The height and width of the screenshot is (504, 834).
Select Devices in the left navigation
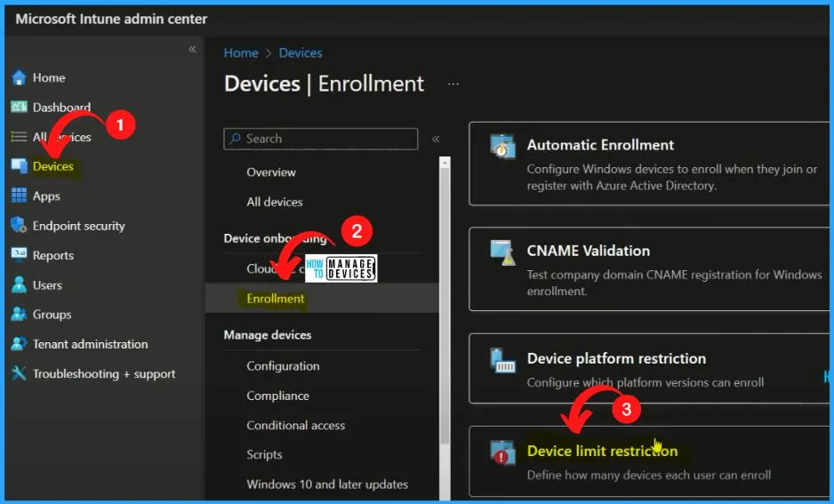pos(53,166)
